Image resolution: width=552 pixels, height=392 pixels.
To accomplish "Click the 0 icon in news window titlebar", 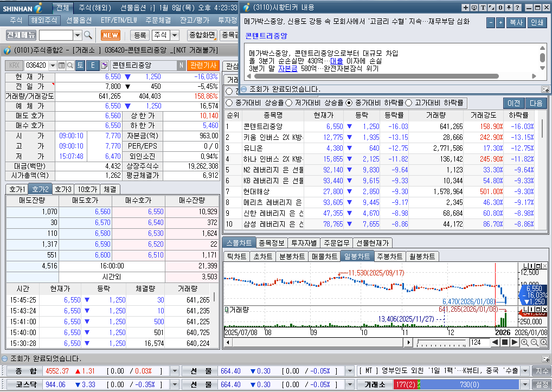I will click(500, 8).
